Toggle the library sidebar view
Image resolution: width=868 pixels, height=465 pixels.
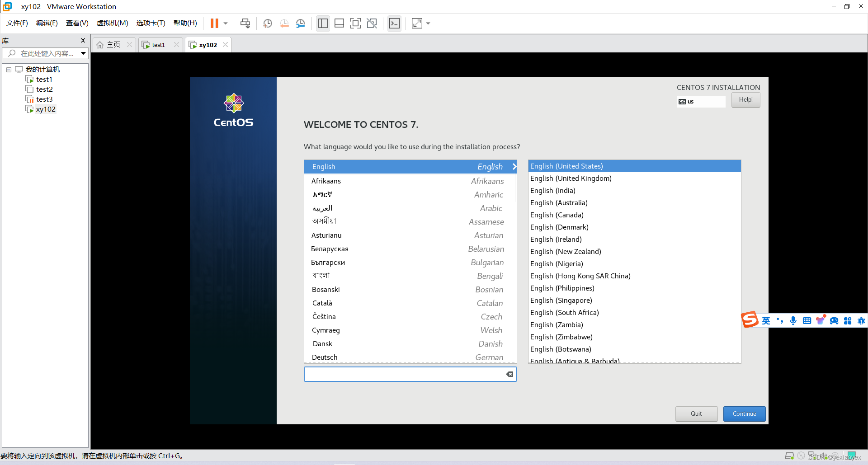point(323,23)
